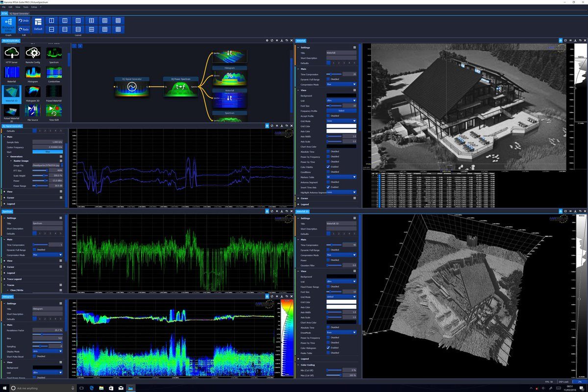Viewport: 588px width, 392px height.
Task: Zoom in the block graph with plus button
Action: [x=80, y=46]
